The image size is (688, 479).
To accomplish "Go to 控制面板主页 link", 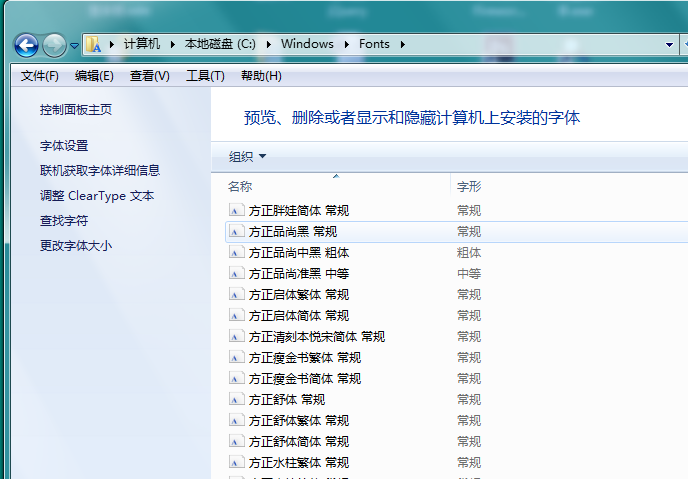I will point(76,109).
